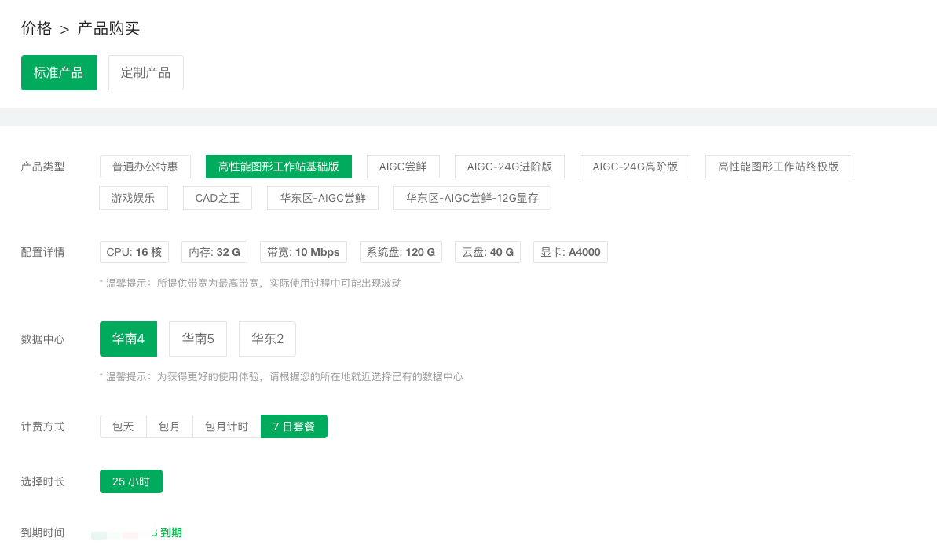Switch to the 标准产品 tab

59,73
